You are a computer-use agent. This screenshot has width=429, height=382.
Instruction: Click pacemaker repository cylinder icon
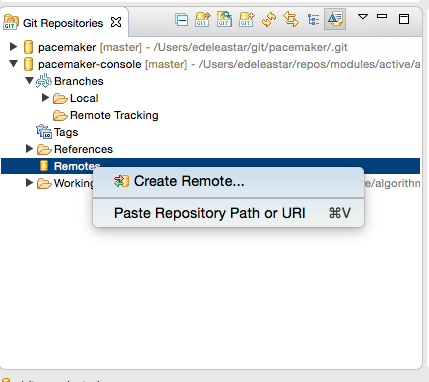pos(29,47)
